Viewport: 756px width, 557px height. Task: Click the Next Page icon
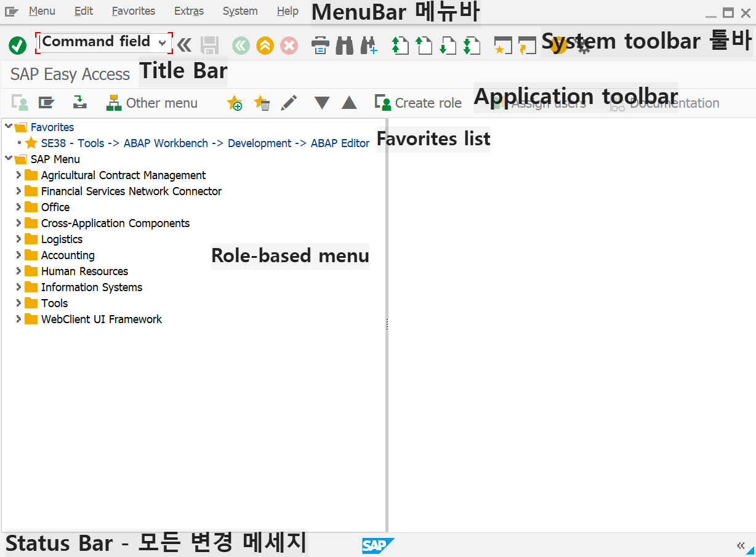(448, 46)
